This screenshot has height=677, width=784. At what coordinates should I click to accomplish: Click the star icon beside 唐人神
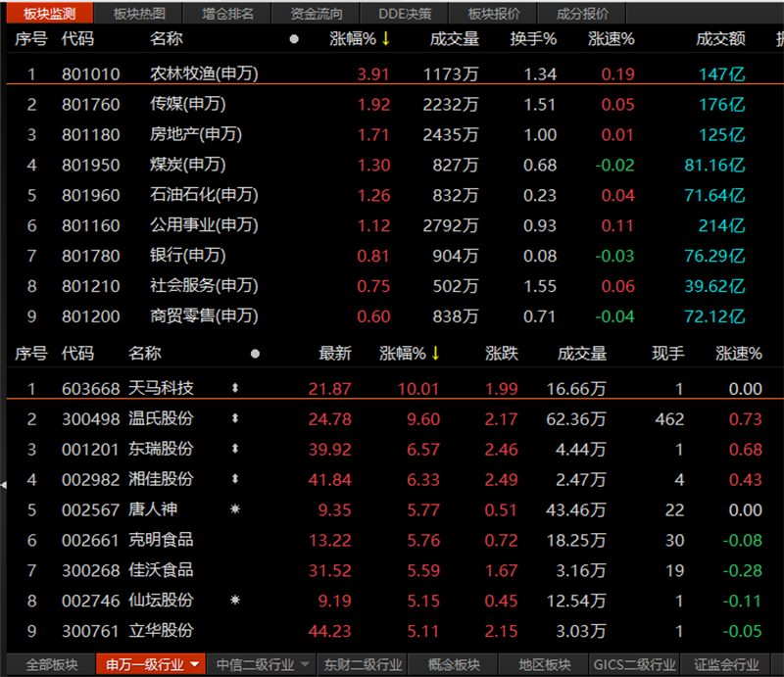[x=234, y=509]
